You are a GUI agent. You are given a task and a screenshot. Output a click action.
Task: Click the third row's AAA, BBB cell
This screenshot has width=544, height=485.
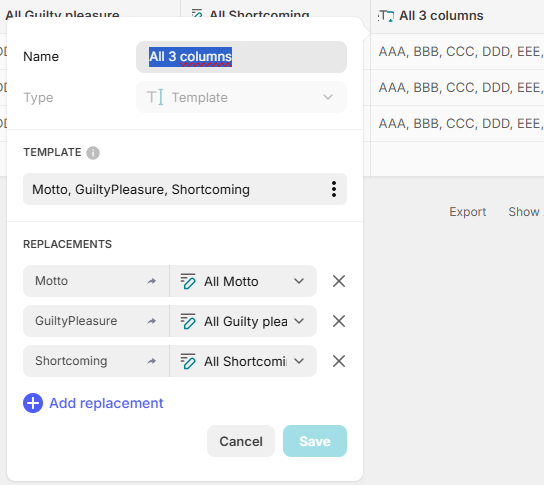[457, 124]
